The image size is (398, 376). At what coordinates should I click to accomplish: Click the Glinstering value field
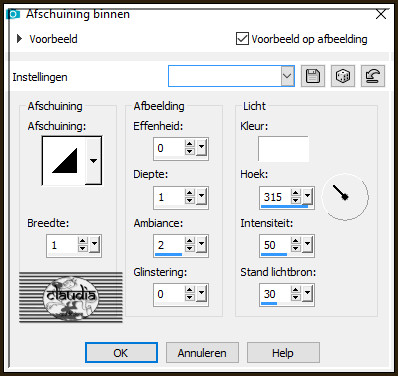pos(170,294)
